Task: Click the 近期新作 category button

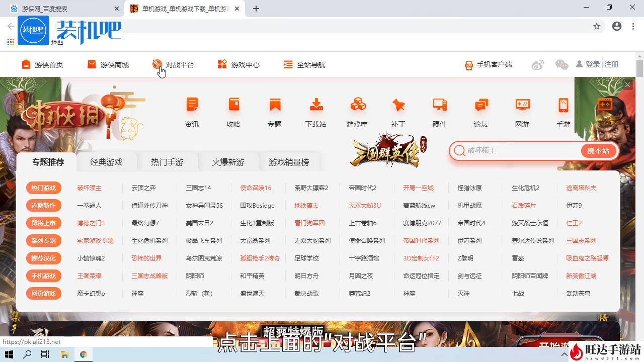Action: click(44, 205)
